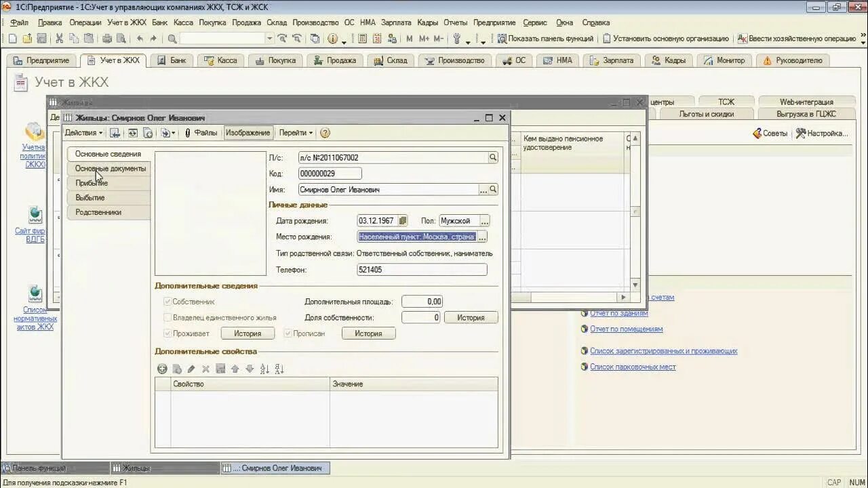Open the Перейти dropdown in tenant form
The width and height of the screenshot is (868, 488).
pyautogui.click(x=296, y=133)
